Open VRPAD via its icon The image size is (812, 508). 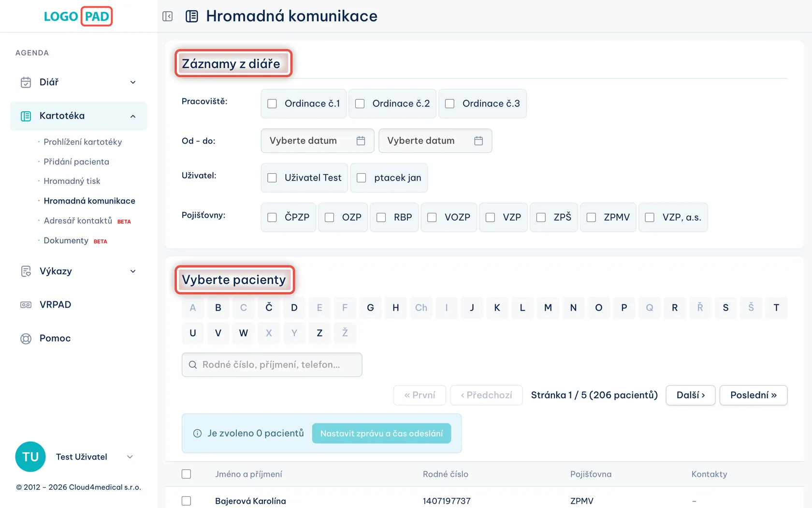(x=26, y=305)
